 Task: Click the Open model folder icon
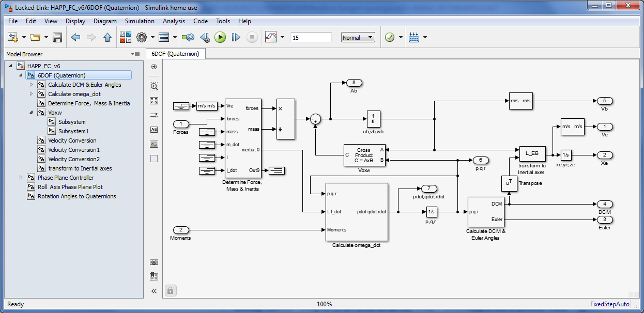click(x=35, y=37)
